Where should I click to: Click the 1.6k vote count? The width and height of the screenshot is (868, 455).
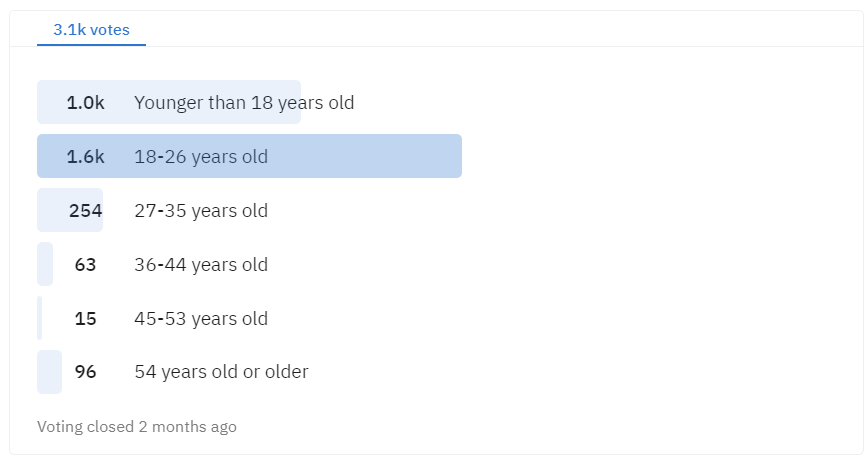[x=85, y=157]
